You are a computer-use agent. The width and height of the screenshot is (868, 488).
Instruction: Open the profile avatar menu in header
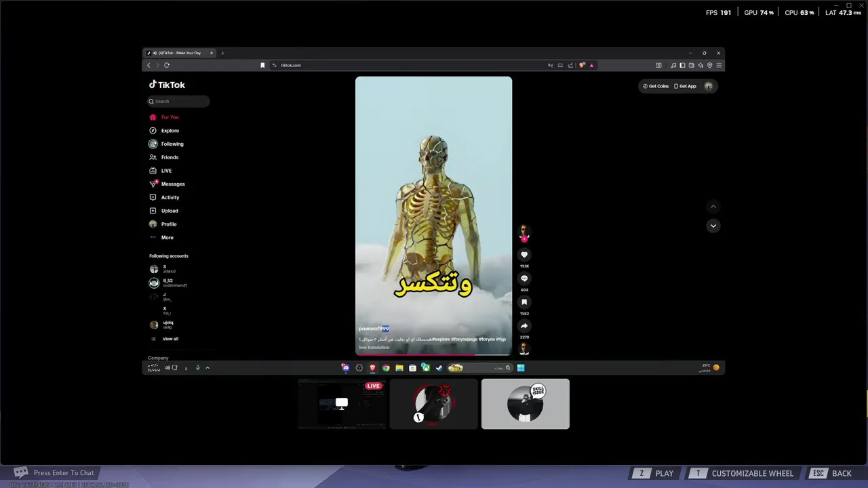tap(709, 86)
